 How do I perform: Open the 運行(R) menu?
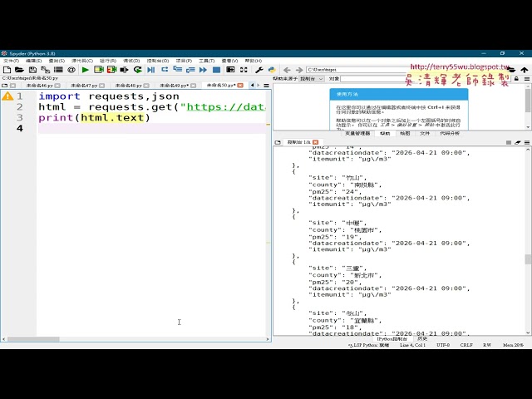pos(108,61)
